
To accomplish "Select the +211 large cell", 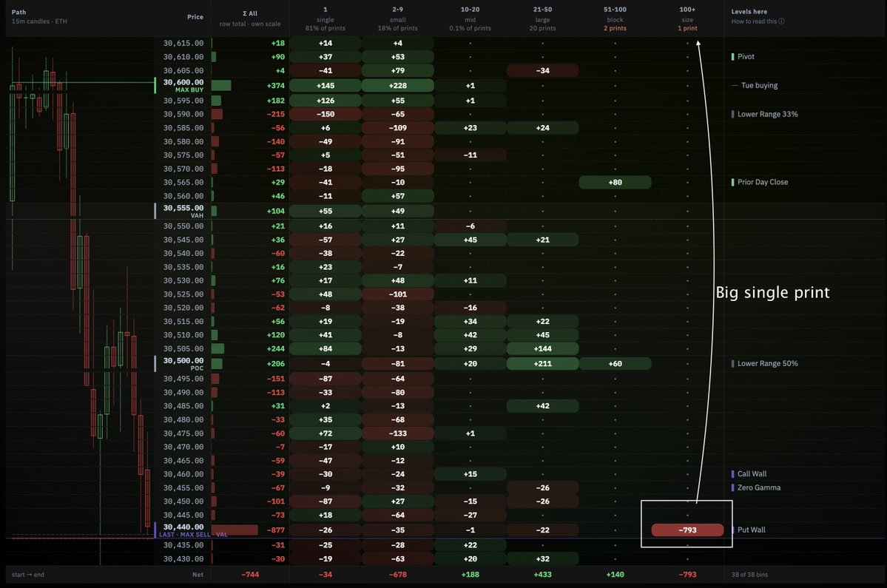I will (542, 364).
